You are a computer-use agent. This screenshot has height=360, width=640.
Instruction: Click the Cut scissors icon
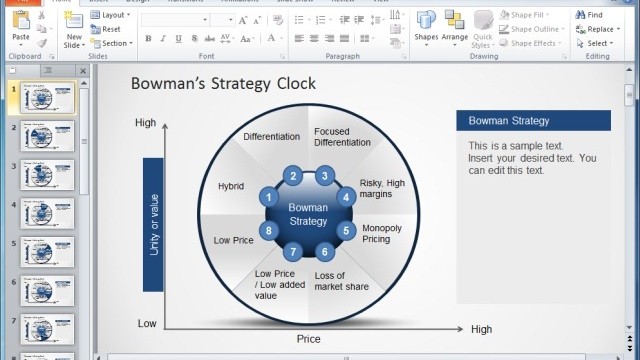click(x=41, y=16)
